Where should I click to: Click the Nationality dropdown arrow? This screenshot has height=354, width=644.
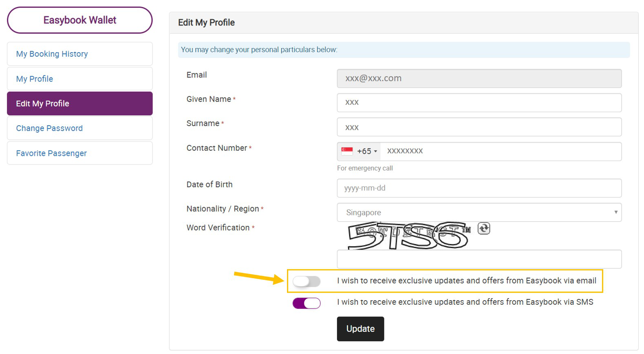click(x=616, y=212)
